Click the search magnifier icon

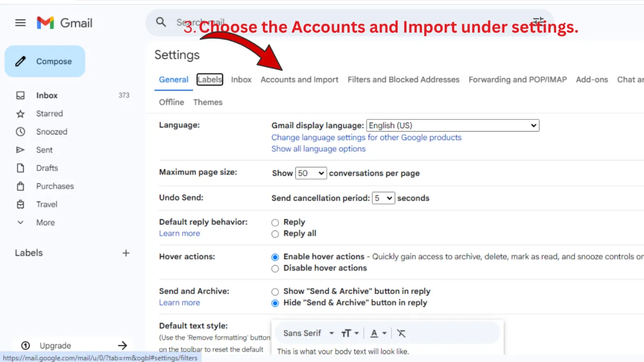161,22
